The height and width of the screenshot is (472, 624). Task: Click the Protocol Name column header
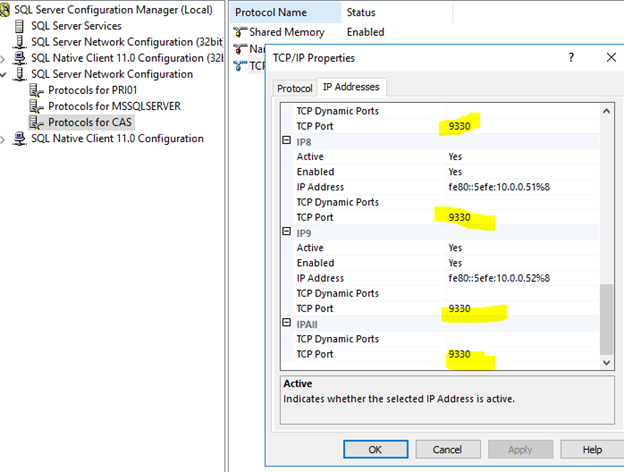point(286,12)
